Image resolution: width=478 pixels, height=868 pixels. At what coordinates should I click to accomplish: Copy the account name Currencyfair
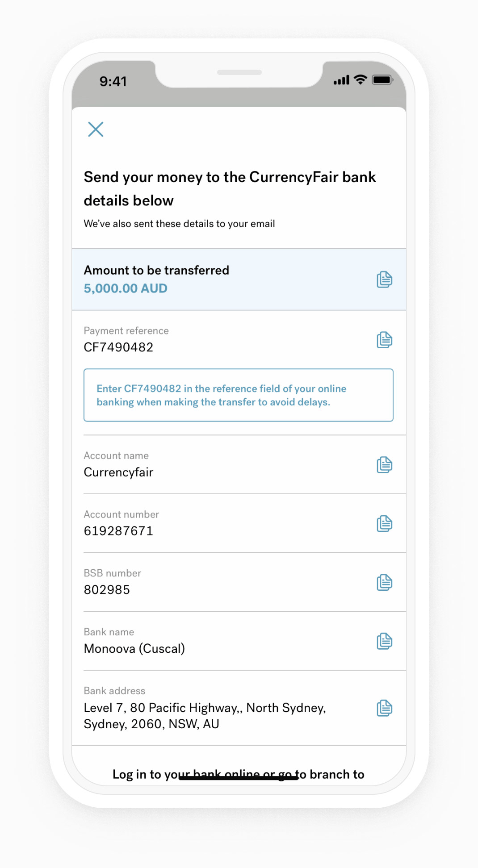(x=384, y=464)
